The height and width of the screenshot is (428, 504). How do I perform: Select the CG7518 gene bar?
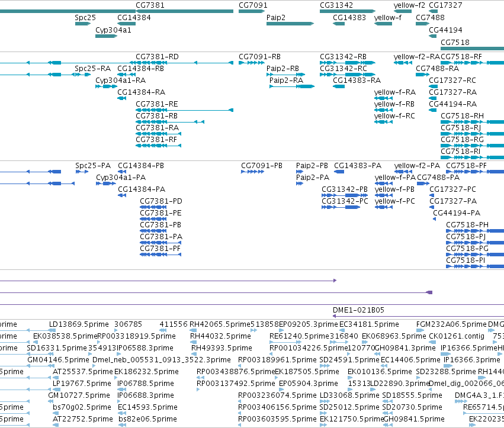point(472,49)
